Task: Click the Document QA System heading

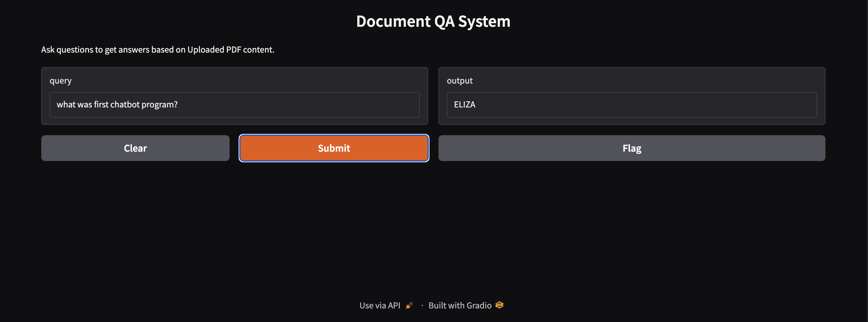Action: point(433,21)
